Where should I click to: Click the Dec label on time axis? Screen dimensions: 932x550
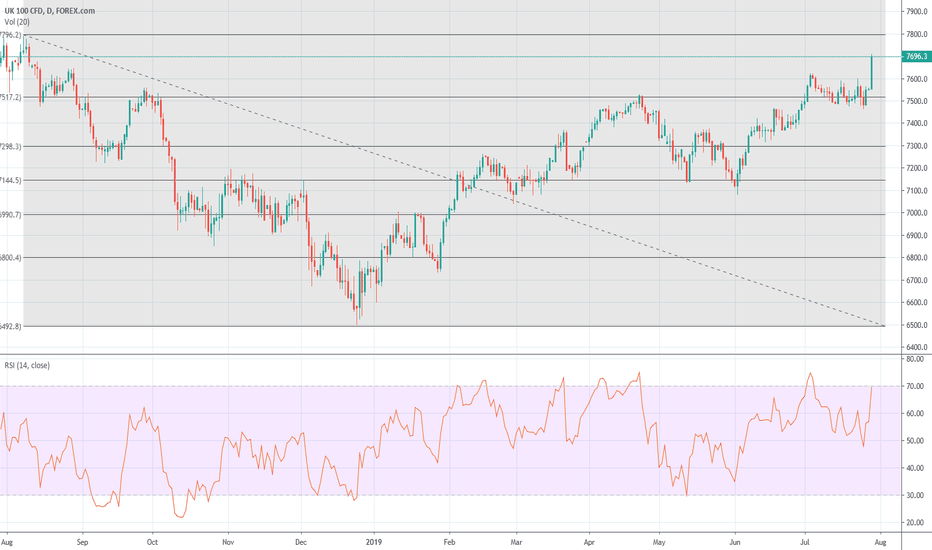click(x=301, y=542)
